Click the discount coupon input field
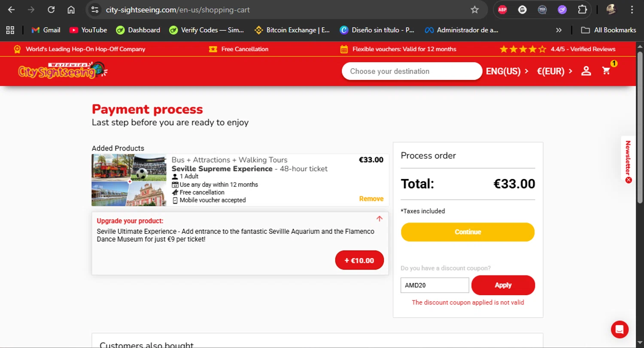Screen dimensions: 644x348 434,285
